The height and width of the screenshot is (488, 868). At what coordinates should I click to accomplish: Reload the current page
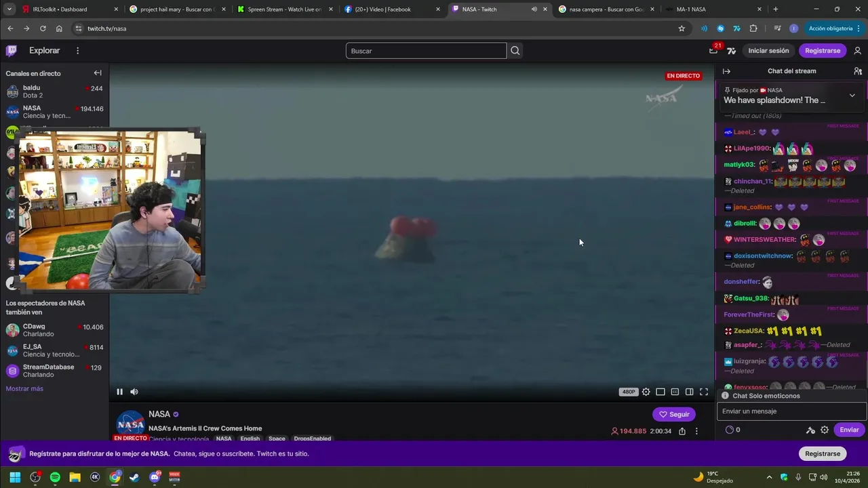pos(43,28)
